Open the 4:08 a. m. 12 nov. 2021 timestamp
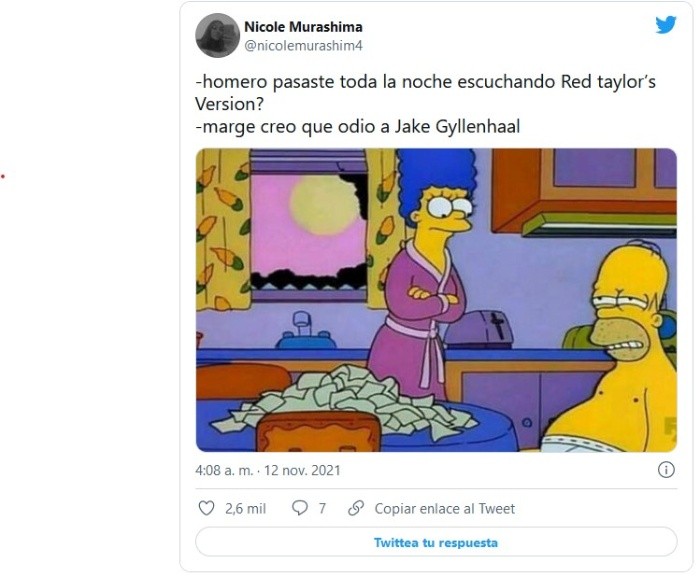Image resolution: width=700 pixels, height=577 pixels. coord(268,470)
